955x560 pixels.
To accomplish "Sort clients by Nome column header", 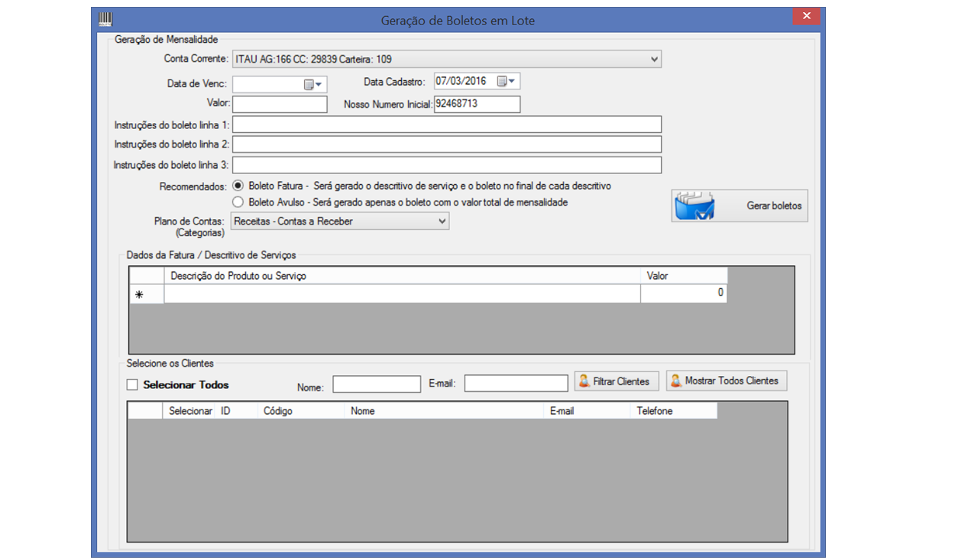I will coord(443,411).
